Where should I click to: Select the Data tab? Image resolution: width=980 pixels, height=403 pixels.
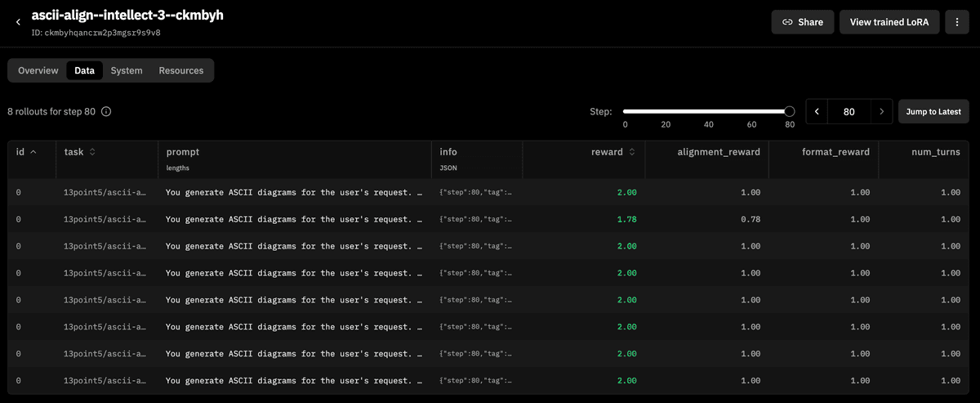tap(84, 70)
